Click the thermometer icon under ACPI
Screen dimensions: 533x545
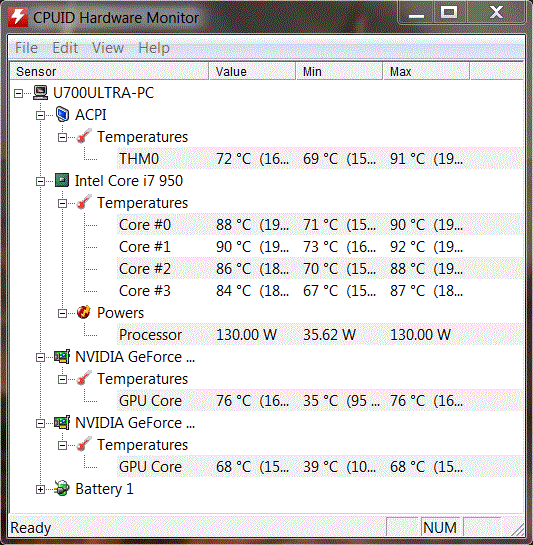[84, 136]
